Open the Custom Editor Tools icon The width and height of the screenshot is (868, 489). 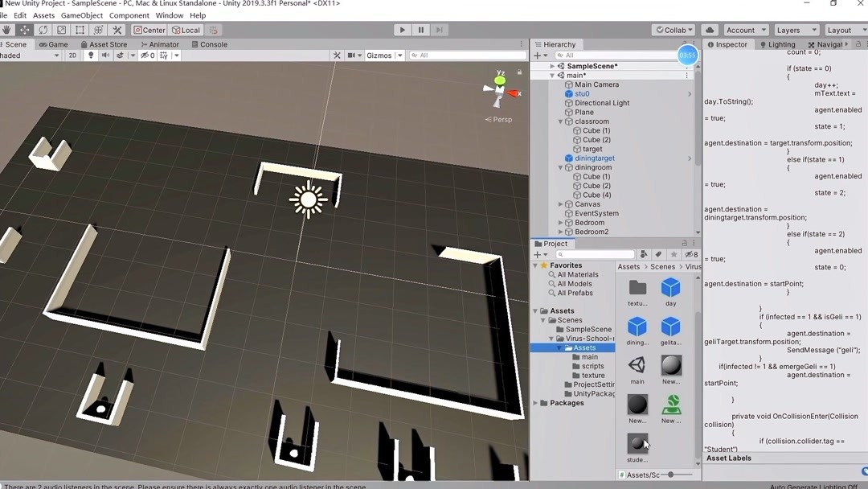(117, 30)
